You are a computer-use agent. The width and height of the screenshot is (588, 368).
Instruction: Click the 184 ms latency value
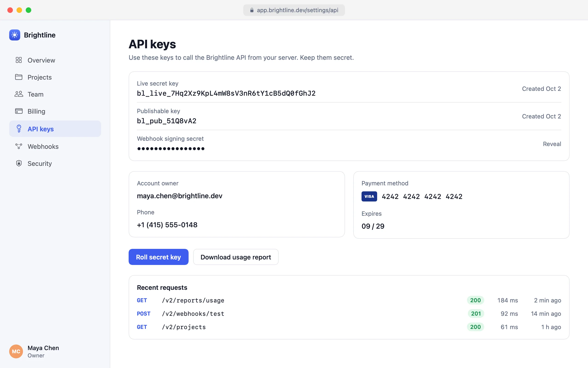pos(508,300)
